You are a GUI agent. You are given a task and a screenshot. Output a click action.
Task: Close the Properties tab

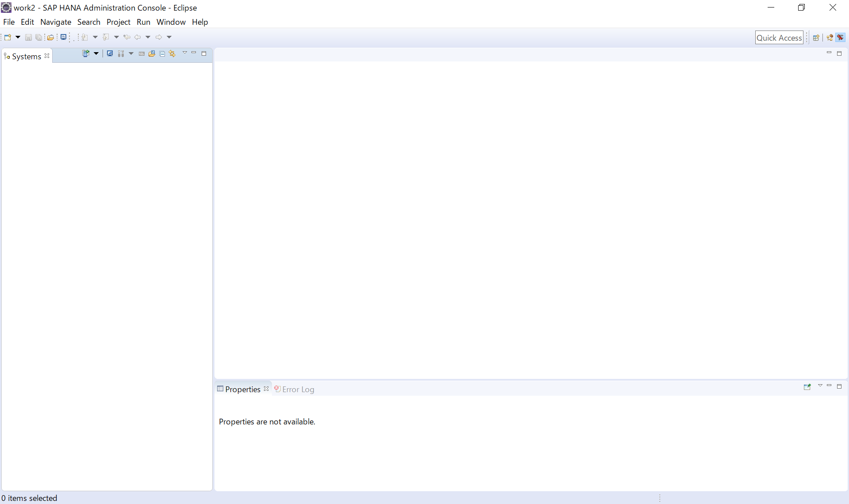point(266,389)
